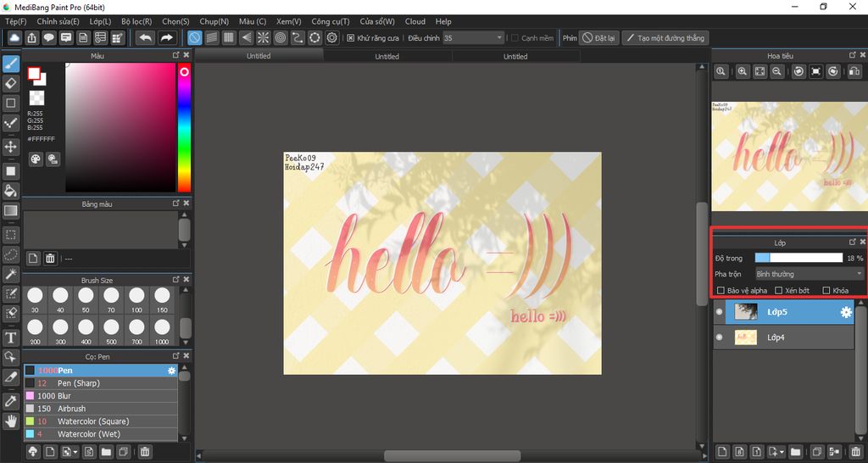Viewport: 868px width, 463px height.
Task: Choose the Eyedropper tool
Action: pos(10,401)
